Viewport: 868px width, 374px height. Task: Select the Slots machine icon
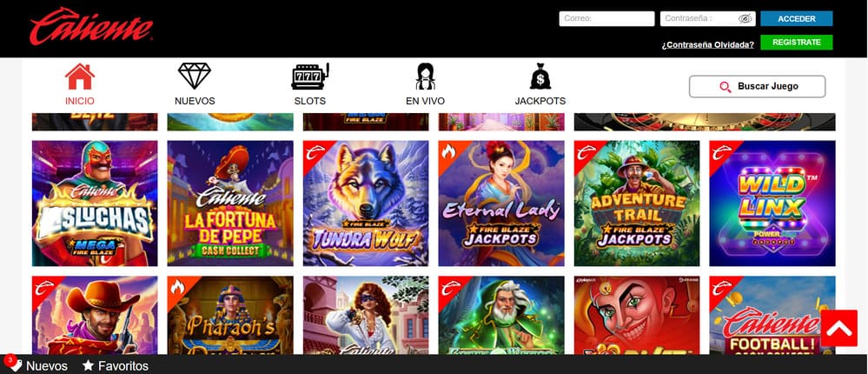click(310, 77)
